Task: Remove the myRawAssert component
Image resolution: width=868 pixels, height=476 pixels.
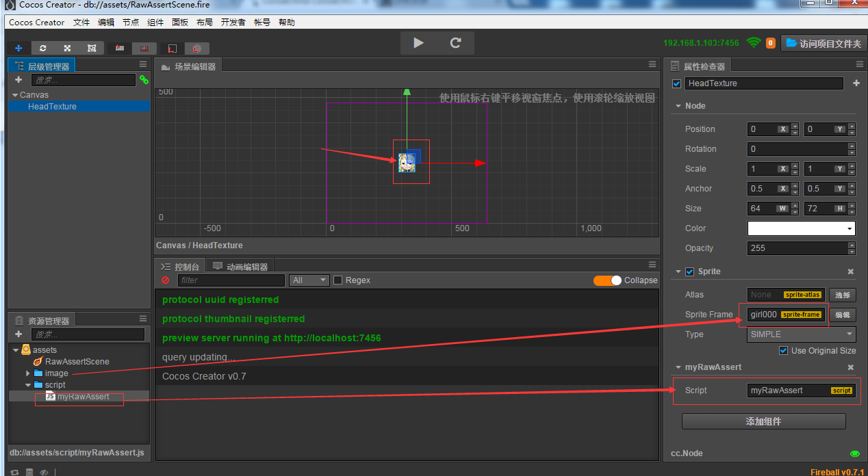Action: 851,367
